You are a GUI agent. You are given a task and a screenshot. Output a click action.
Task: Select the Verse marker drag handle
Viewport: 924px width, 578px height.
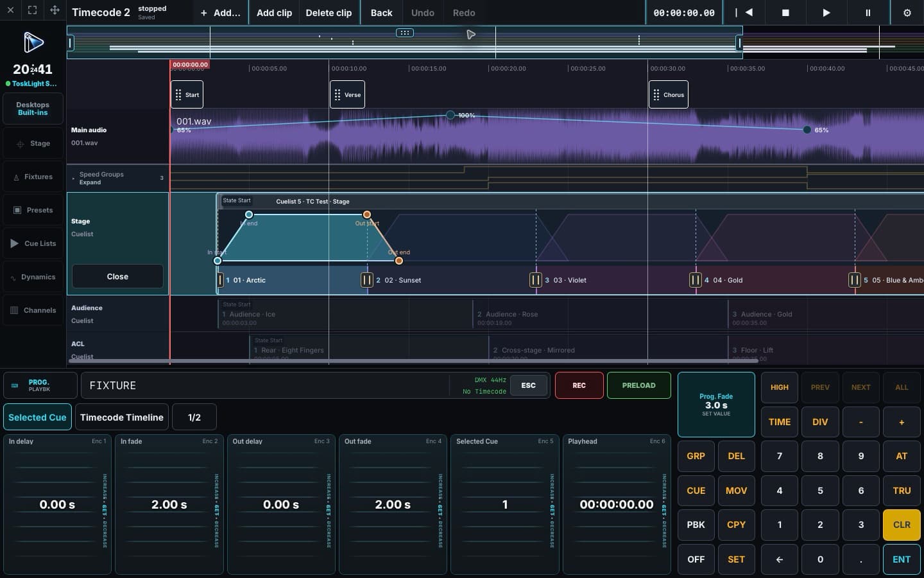click(338, 95)
